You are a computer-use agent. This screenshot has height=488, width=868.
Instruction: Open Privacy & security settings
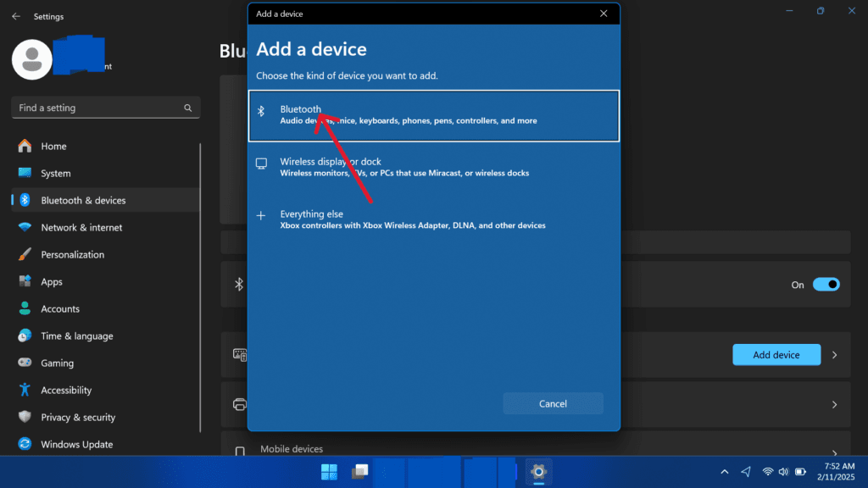coord(106,417)
